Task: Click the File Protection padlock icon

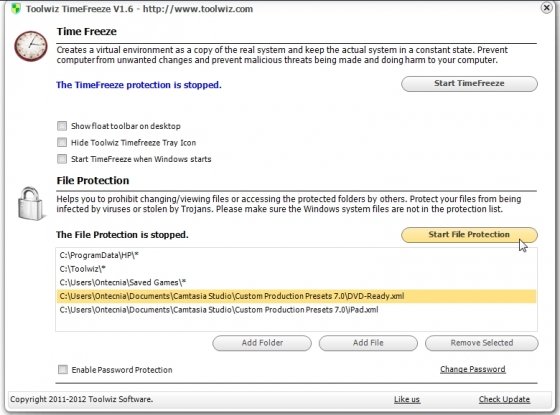Action: (31, 203)
